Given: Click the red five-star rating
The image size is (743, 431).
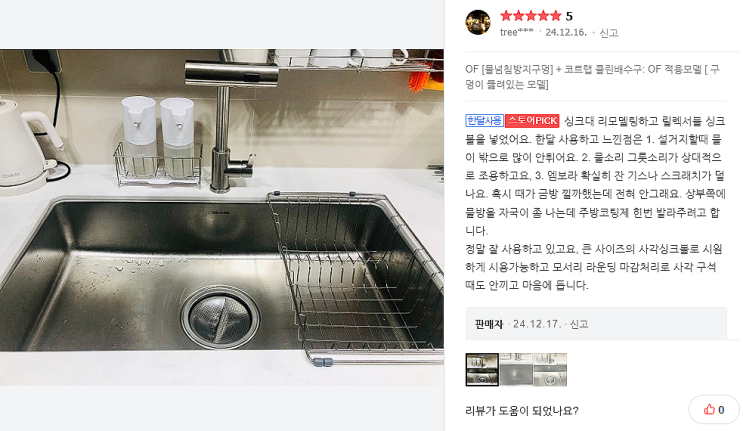Looking at the screenshot, I should coord(531,16).
